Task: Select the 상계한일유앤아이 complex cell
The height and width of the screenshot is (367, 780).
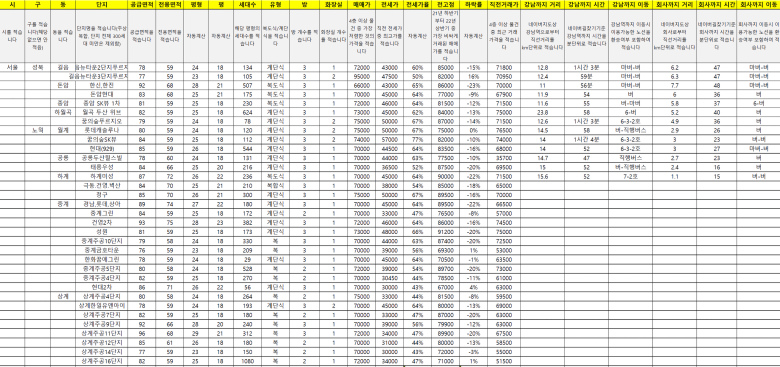Action: pos(101,305)
